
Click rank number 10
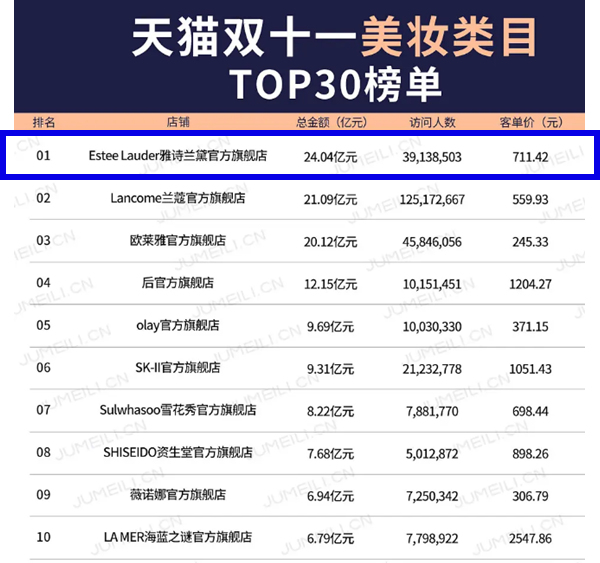43,537
